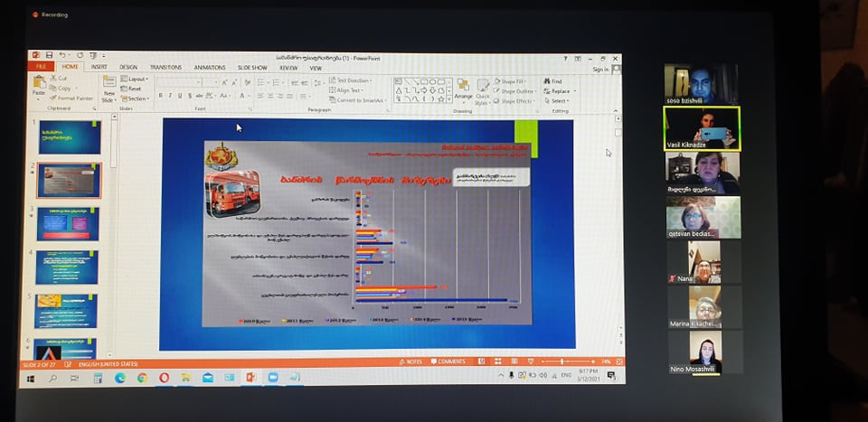Switch to the TRANSITIONS tab
The width and height of the screenshot is (868, 422).
165,68
